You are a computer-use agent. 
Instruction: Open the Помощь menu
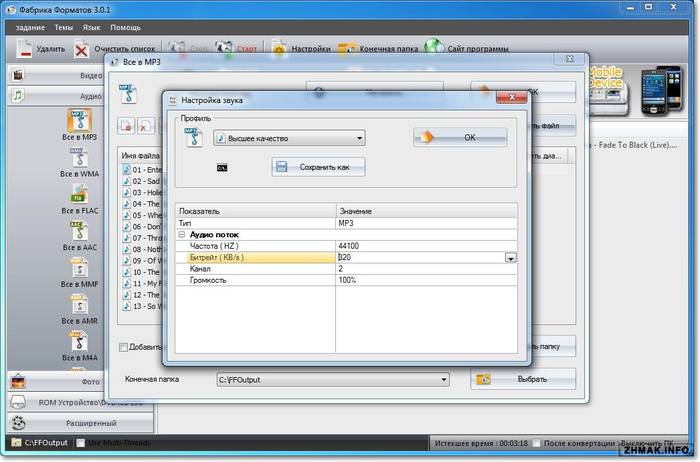point(125,27)
